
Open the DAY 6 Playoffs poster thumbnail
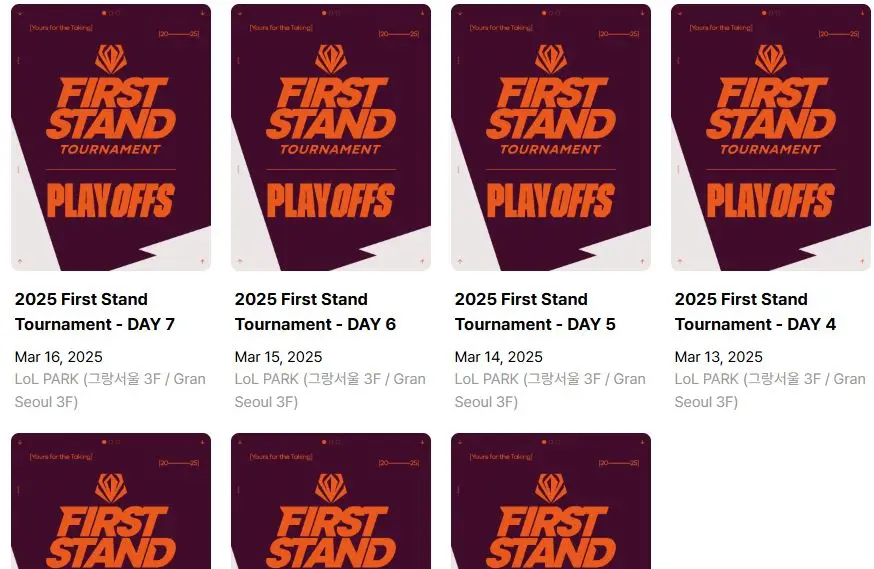(331, 138)
